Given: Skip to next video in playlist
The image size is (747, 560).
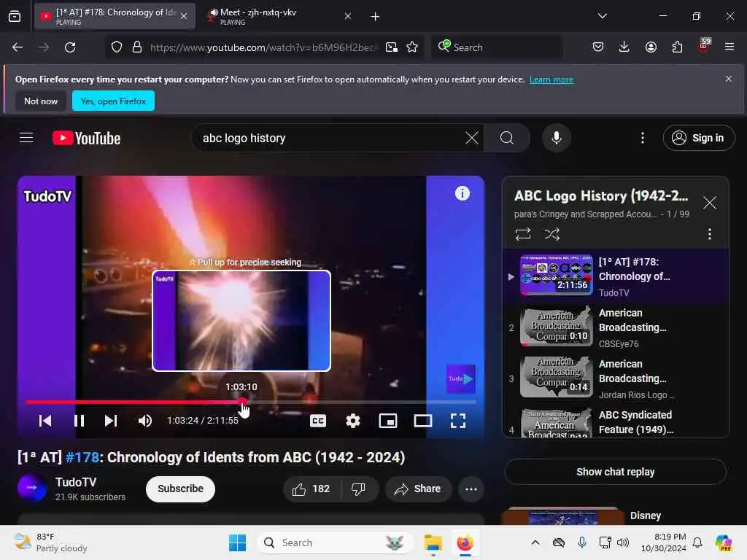Looking at the screenshot, I should 111,421.
